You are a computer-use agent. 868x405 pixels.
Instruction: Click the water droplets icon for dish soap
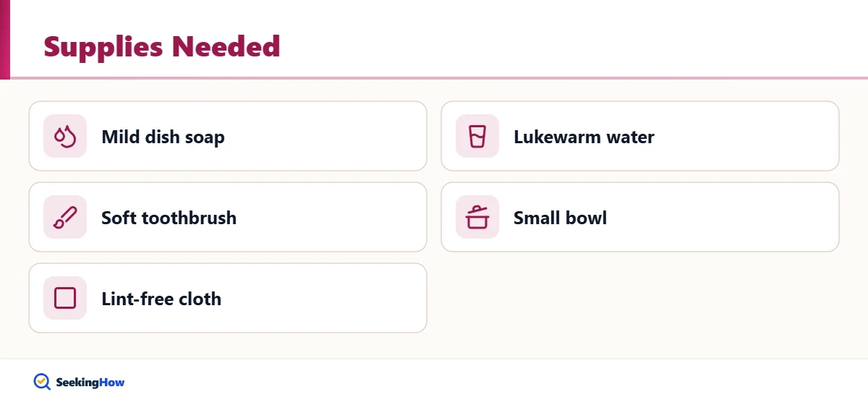click(x=65, y=136)
